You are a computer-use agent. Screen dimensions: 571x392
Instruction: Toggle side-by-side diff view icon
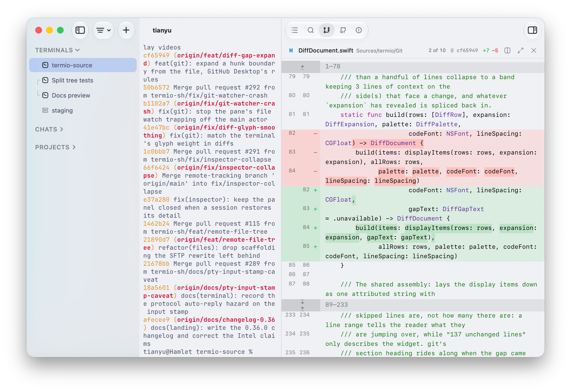tap(507, 50)
